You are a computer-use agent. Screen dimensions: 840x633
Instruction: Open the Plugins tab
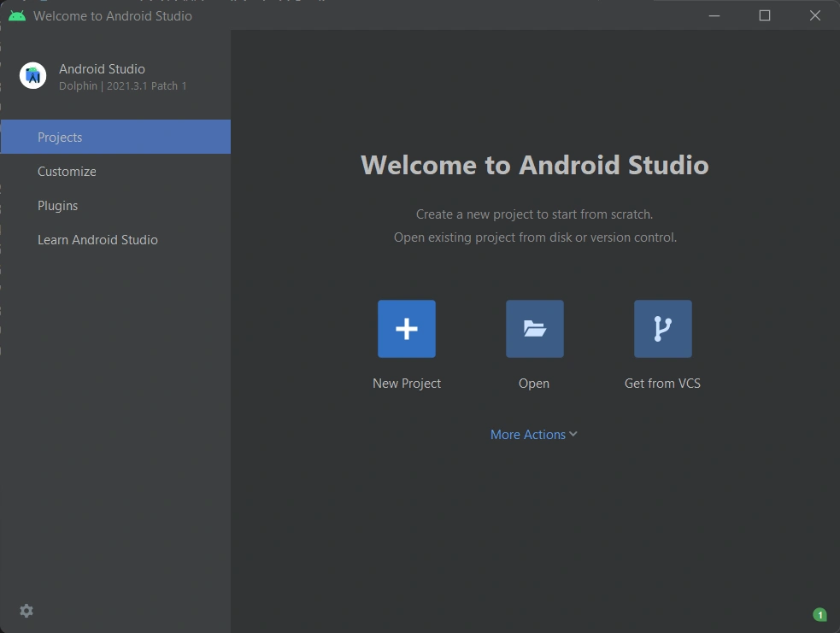[x=57, y=206]
